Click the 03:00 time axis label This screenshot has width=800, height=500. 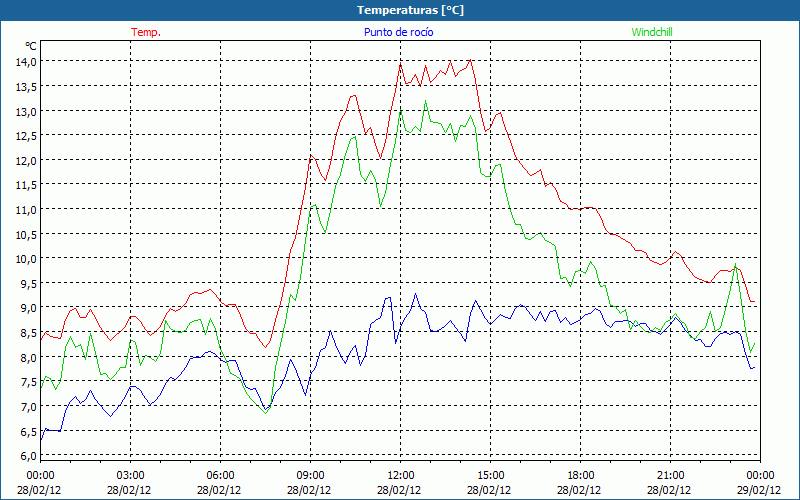[131, 475]
